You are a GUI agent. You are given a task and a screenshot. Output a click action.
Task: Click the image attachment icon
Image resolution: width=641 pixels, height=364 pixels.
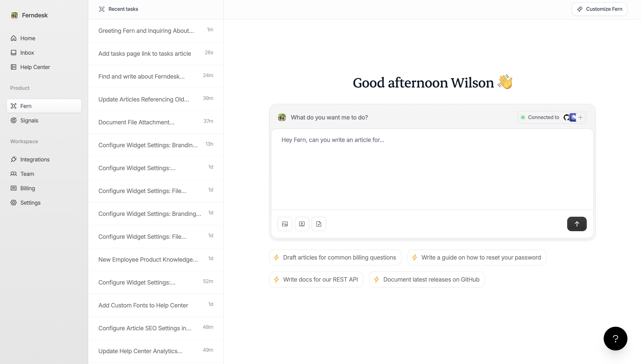coord(285,224)
